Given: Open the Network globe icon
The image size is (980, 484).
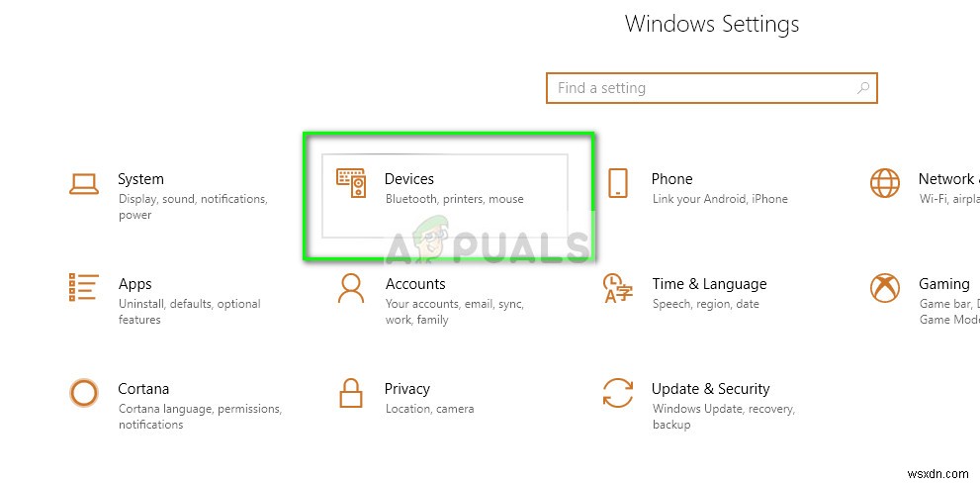Looking at the screenshot, I should [884, 183].
